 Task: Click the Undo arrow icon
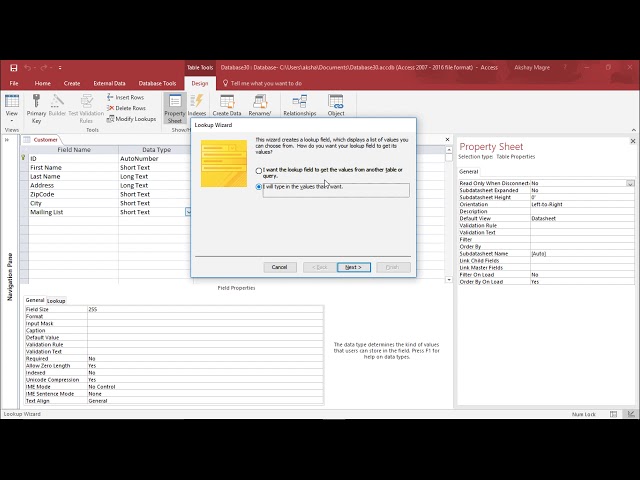tap(27, 67)
